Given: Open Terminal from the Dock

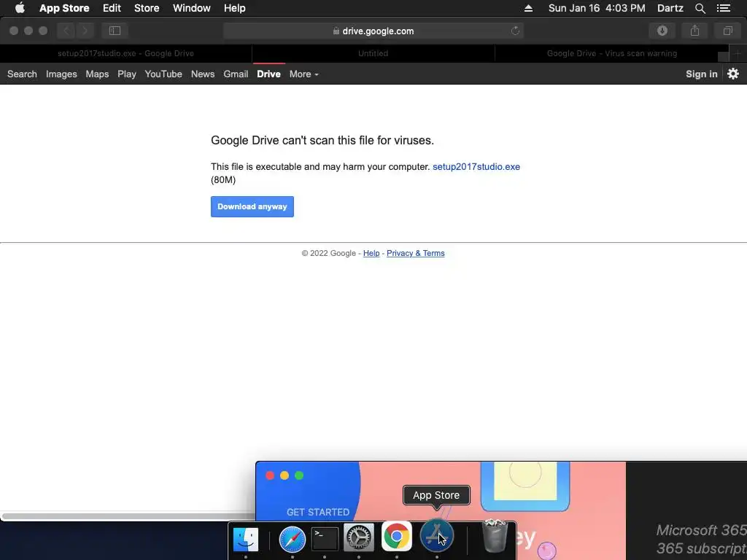Looking at the screenshot, I should 325,539.
